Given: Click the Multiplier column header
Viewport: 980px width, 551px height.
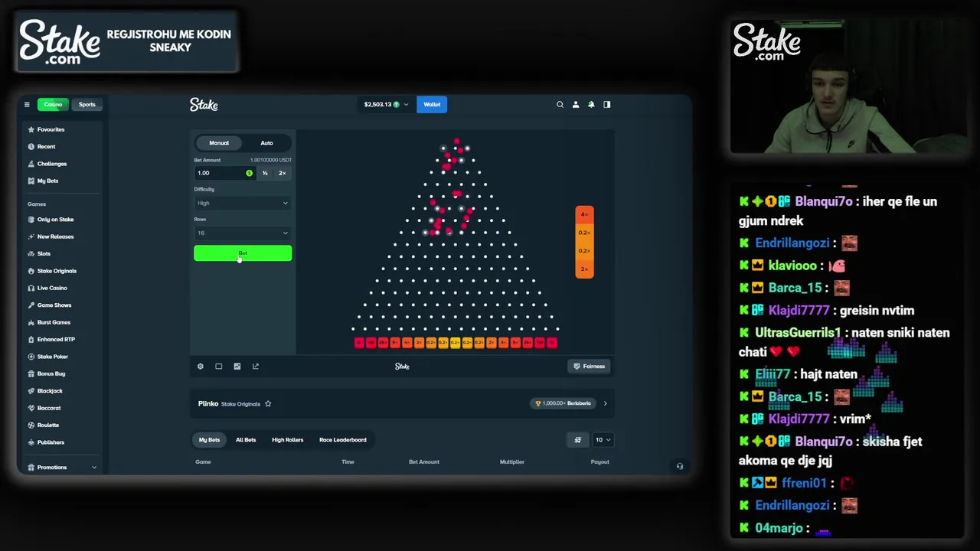Looking at the screenshot, I should (512, 462).
